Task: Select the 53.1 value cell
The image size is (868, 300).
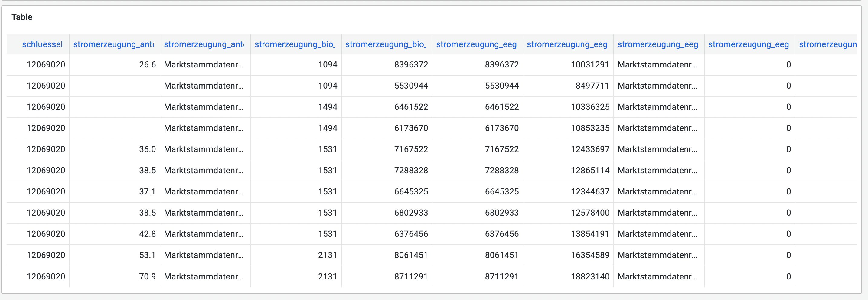Action: click(147, 255)
